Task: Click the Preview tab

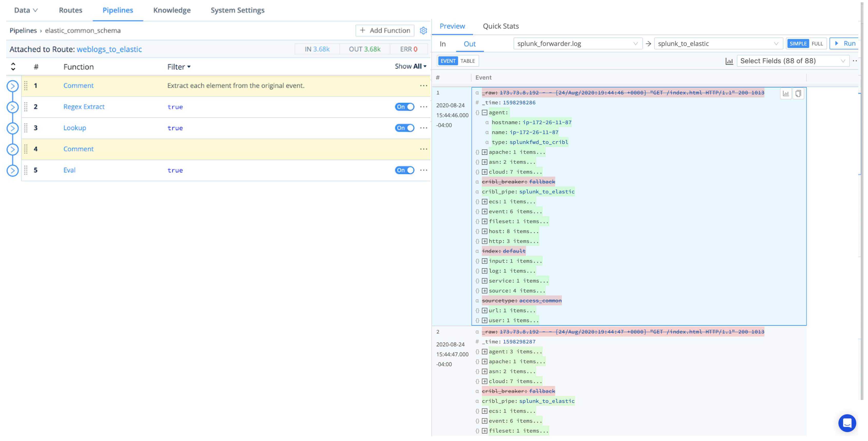Action: click(x=452, y=26)
